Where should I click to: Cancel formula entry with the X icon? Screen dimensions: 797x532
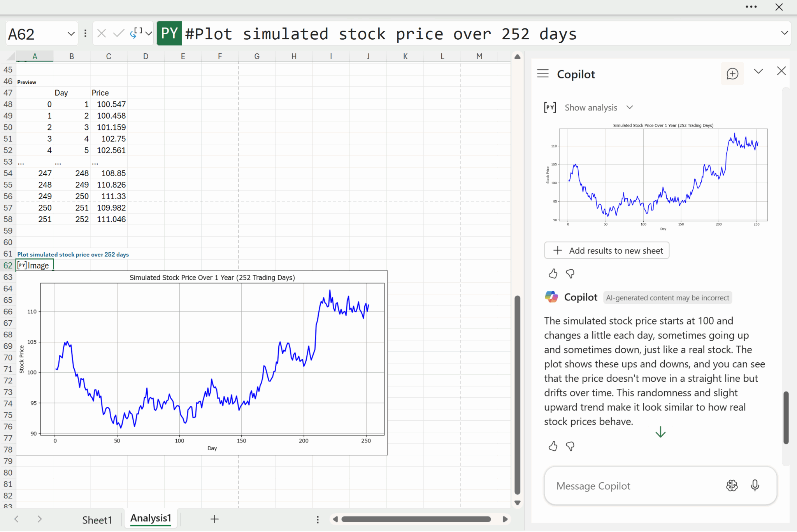click(x=102, y=33)
